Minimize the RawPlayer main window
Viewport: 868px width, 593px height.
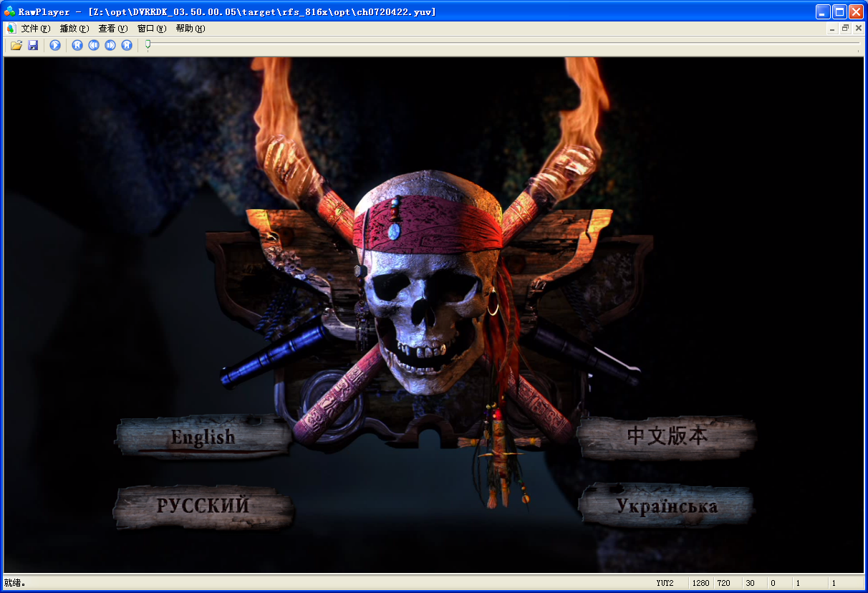pyautogui.click(x=823, y=11)
